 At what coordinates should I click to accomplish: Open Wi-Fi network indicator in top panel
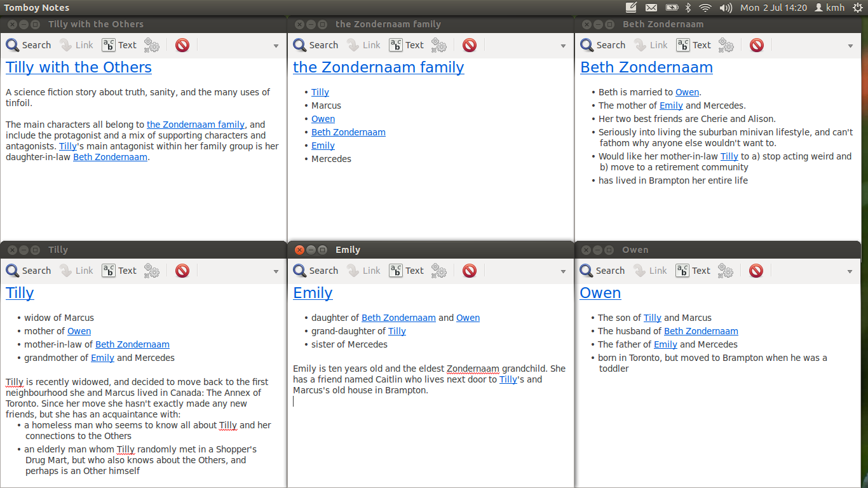[705, 8]
